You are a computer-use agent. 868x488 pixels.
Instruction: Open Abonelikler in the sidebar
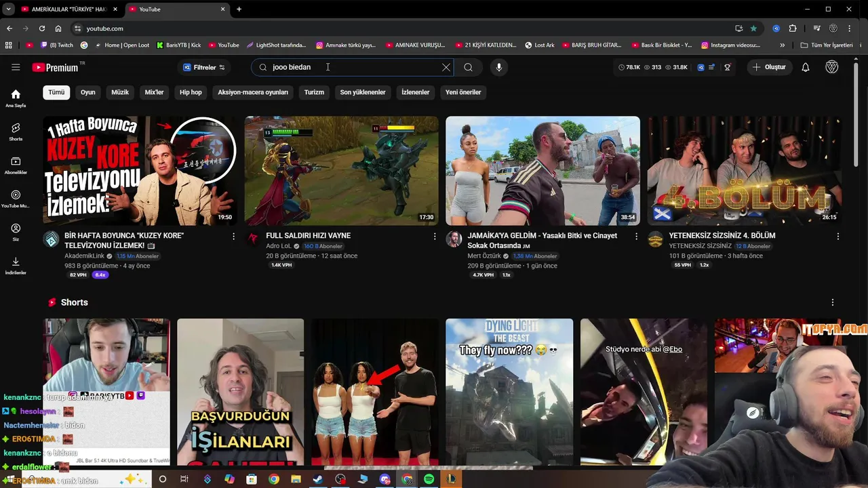click(x=16, y=165)
